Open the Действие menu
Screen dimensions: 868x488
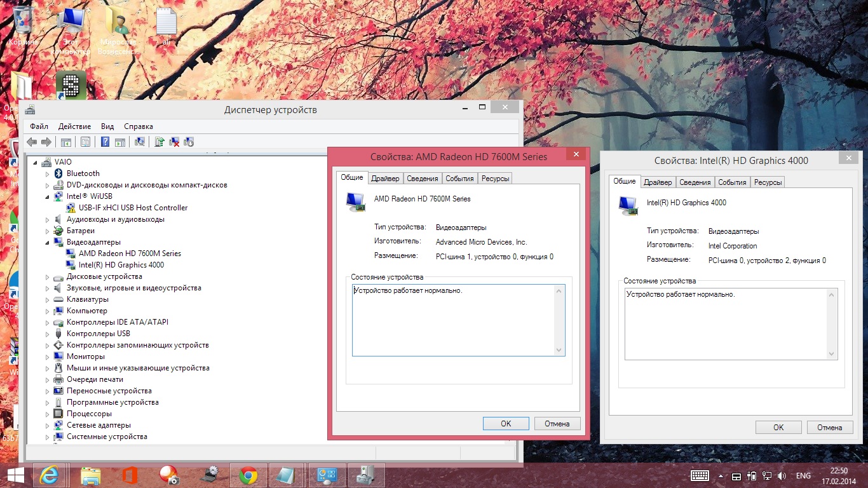pyautogui.click(x=74, y=126)
